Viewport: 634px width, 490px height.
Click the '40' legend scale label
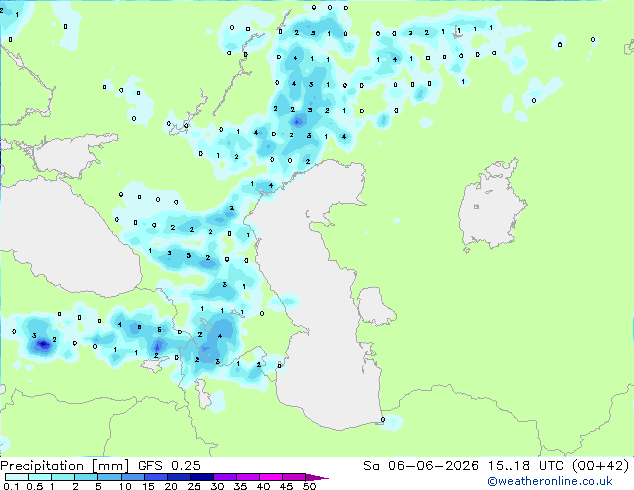[263, 486]
